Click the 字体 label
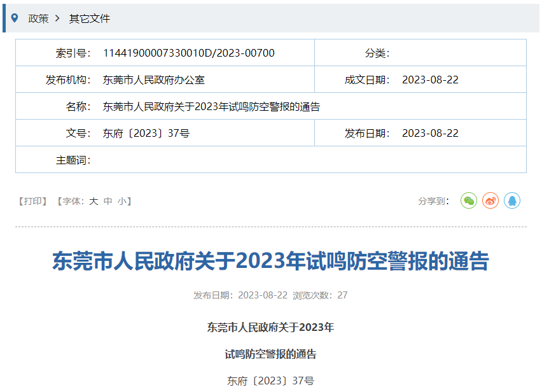Screen dimensions: 542x392 tap(73, 201)
